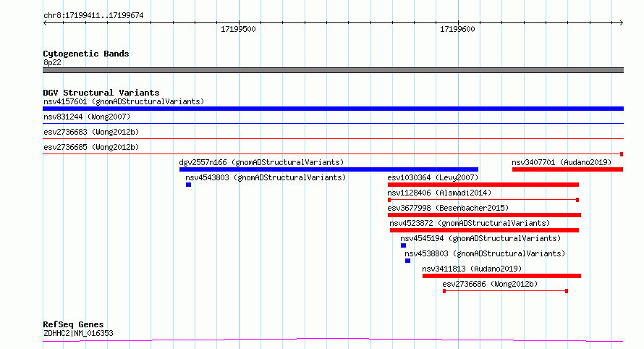644x349 pixels.
Task: Click the 8p22 band label
Action: [52, 62]
